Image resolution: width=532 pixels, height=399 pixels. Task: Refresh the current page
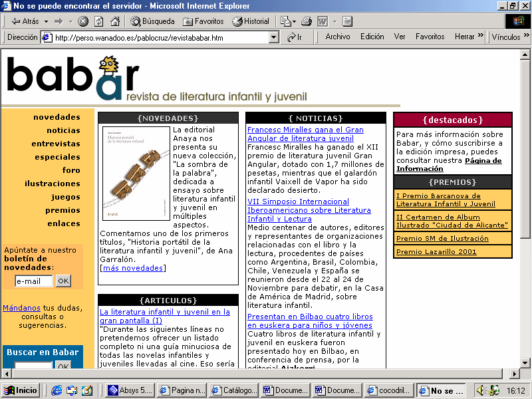pos(98,21)
